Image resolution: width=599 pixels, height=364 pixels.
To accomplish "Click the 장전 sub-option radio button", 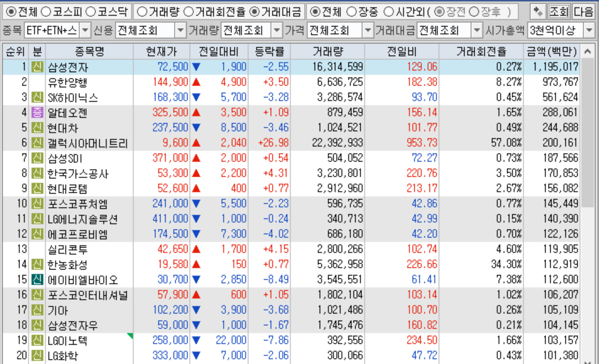I will click(440, 12).
